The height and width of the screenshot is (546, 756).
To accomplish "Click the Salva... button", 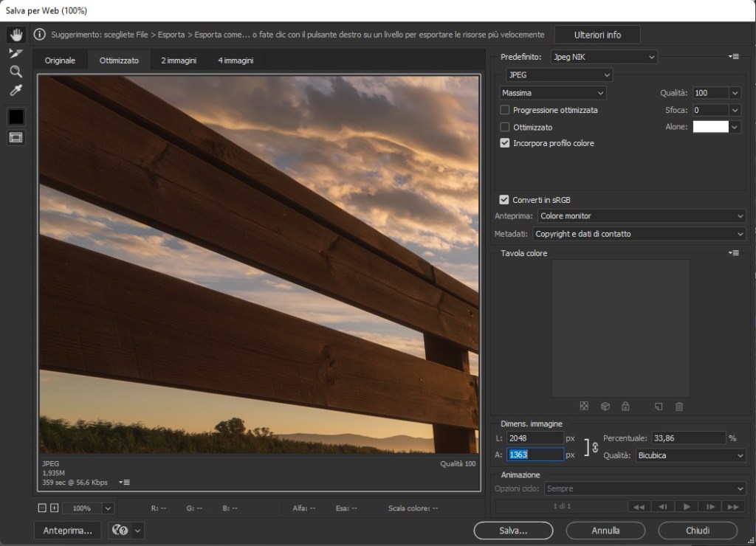I will click(x=512, y=531).
